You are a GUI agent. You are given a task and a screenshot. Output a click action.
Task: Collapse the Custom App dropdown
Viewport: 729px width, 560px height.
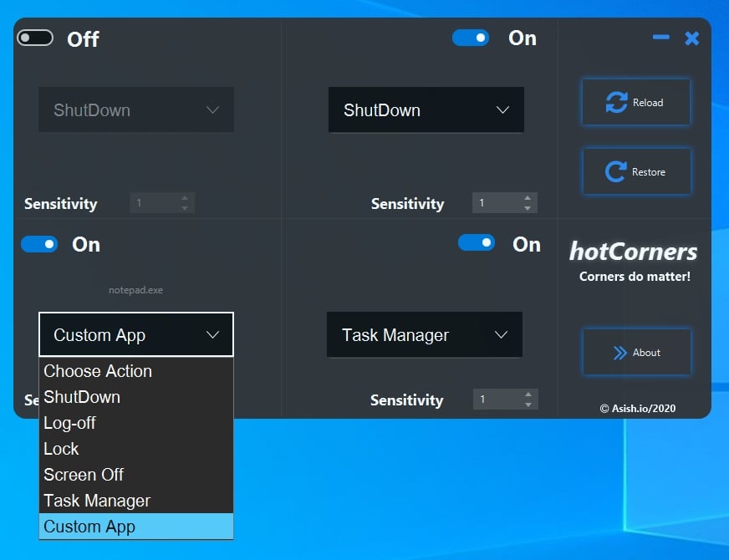click(x=136, y=334)
